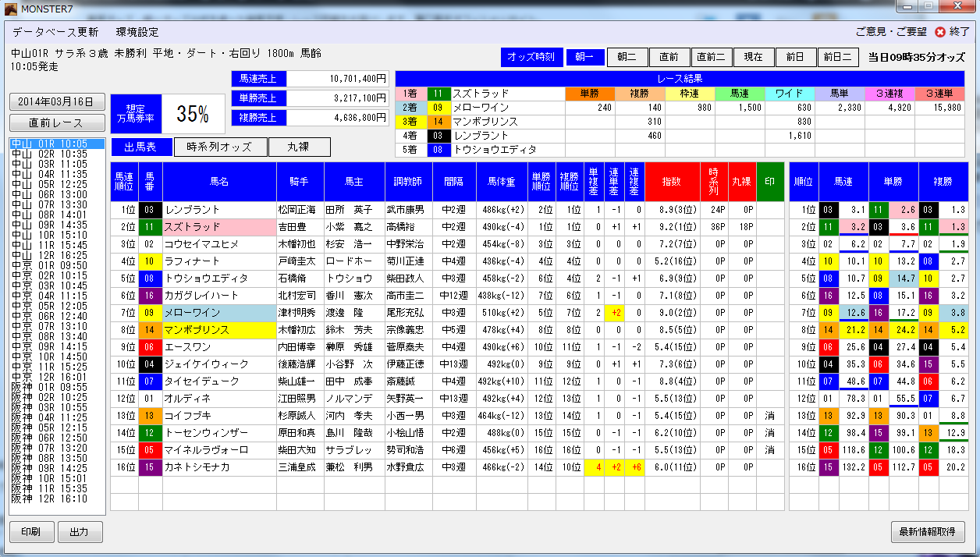980x557 pixels.
Task: Click the ３連複 header in race results
Action: tap(889, 94)
